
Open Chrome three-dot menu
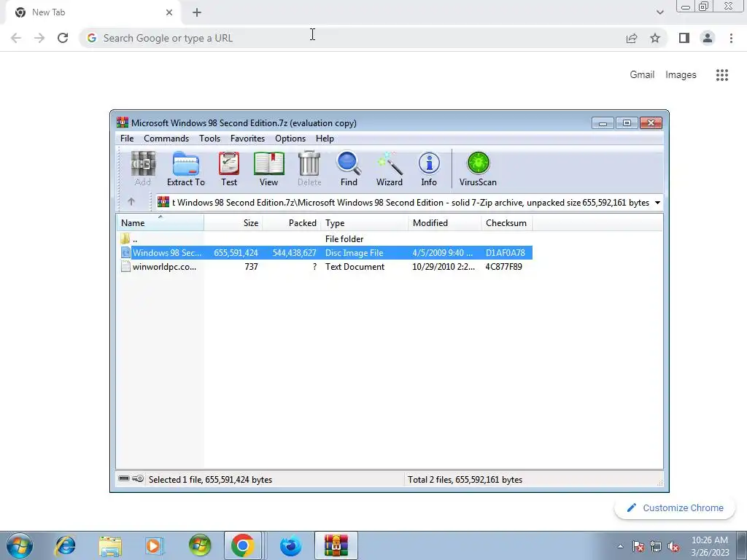pyautogui.click(x=731, y=38)
